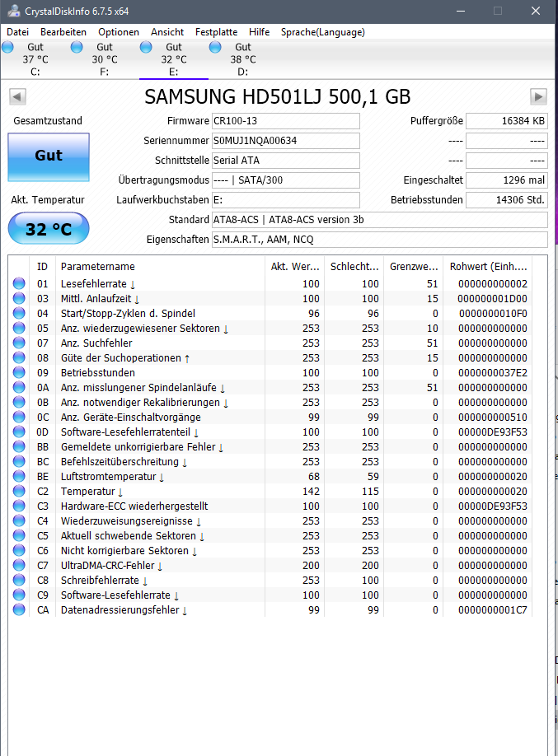The height and width of the screenshot is (756, 558).
Task: Open the Hilfe menu
Action: [x=259, y=32]
